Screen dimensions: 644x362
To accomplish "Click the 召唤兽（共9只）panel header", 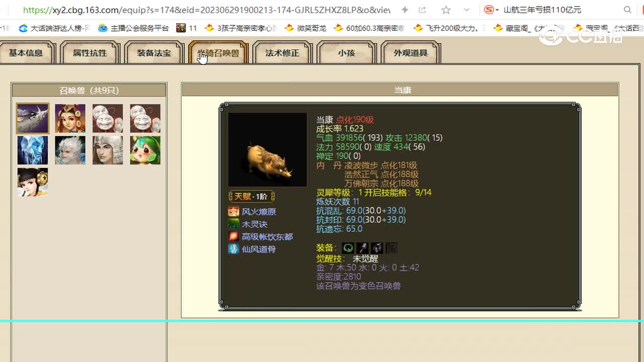I will (89, 90).
